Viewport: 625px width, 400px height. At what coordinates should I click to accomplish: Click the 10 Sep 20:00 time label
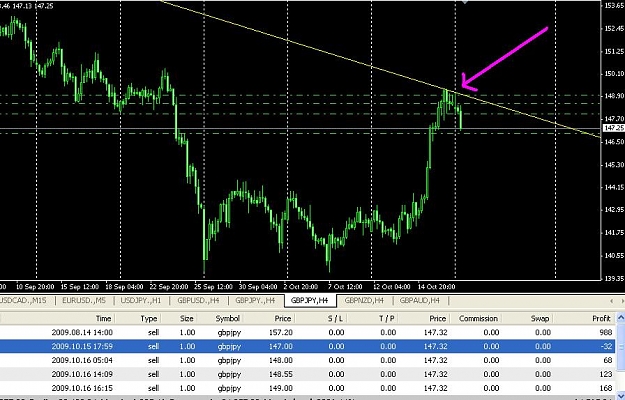pyautogui.click(x=35, y=286)
